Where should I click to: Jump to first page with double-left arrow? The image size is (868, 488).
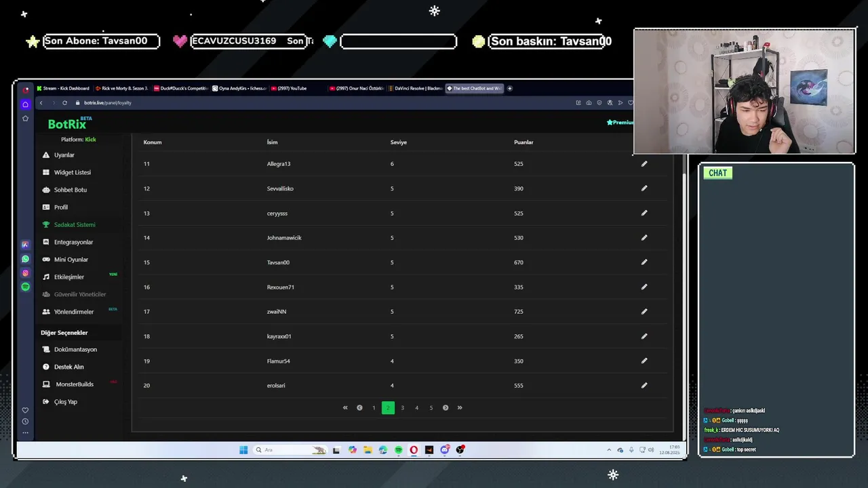[x=345, y=407]
